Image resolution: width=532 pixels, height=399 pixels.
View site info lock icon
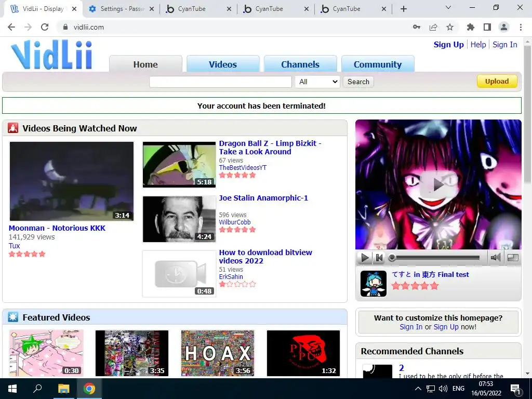pos(65,27)
